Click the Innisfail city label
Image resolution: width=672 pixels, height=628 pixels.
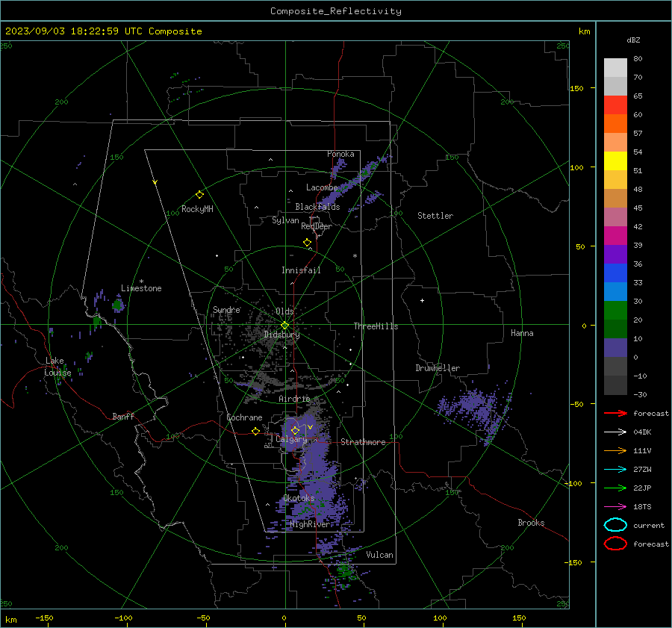coord(301,270)
